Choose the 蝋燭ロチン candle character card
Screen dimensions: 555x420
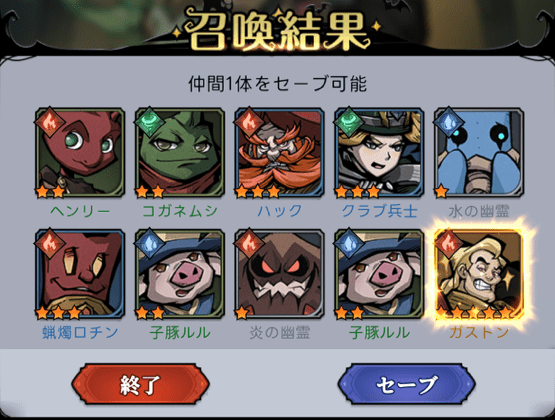pyautogui.click(x=80, y=274)
